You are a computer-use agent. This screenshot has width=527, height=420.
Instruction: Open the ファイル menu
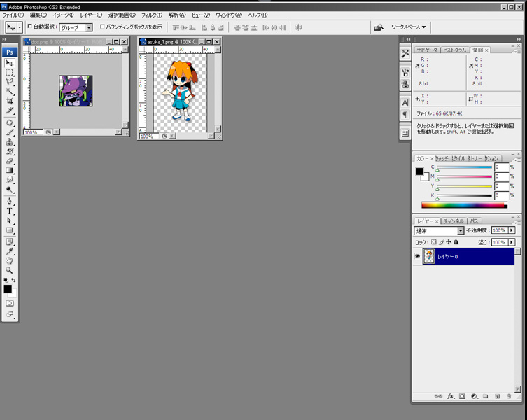click(x=13, y=15)
